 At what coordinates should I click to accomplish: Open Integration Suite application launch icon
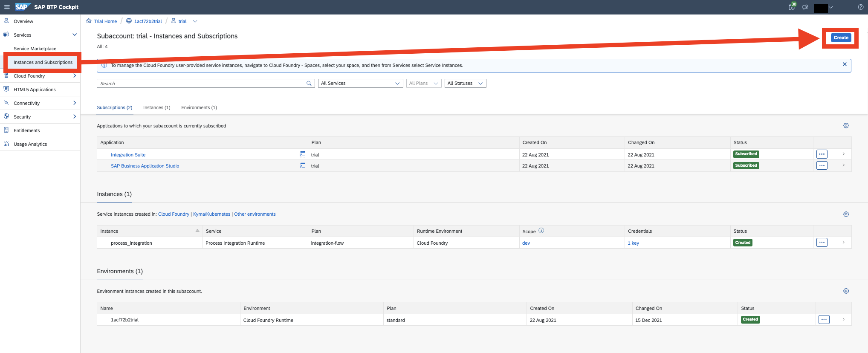click(302, 154)
